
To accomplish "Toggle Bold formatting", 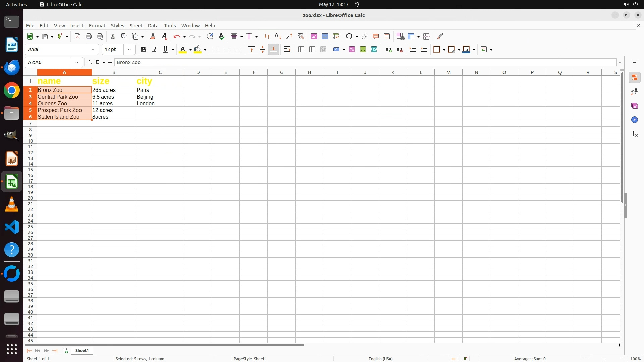I will tap(144, 50).
